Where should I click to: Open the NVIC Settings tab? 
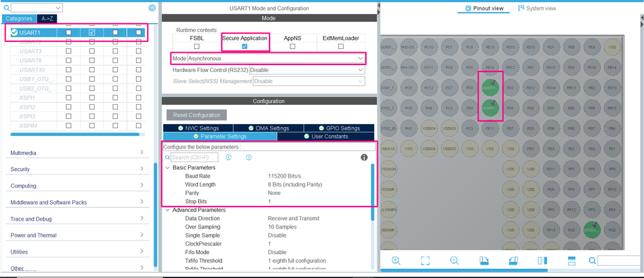(x=198, y=128)
